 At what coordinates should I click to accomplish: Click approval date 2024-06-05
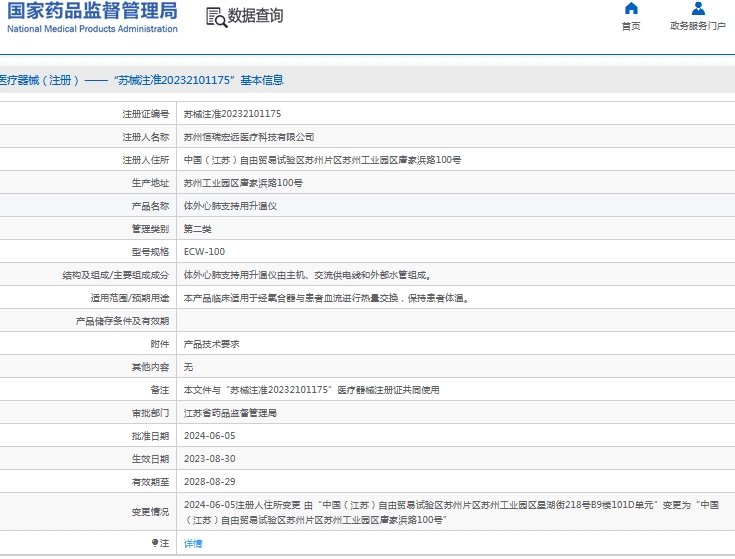[210, 436]
